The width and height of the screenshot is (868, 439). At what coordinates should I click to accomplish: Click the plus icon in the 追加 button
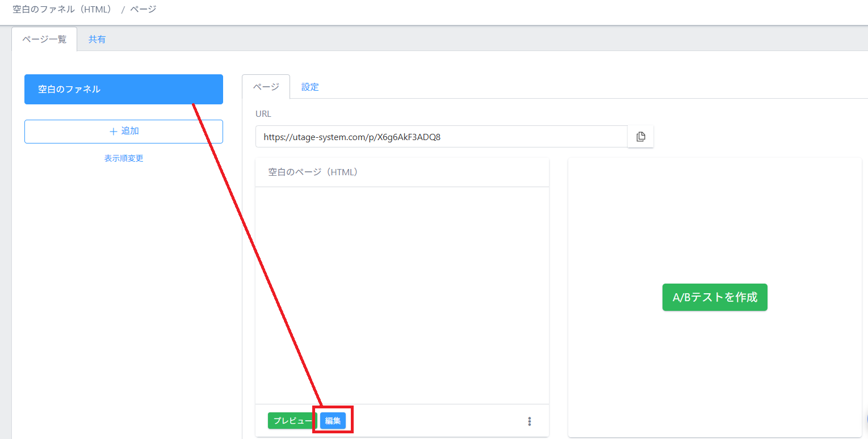(113, 132)
